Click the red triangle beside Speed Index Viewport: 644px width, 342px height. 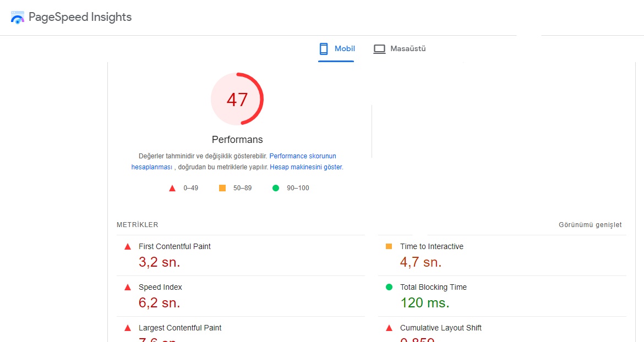pos(129,287)
